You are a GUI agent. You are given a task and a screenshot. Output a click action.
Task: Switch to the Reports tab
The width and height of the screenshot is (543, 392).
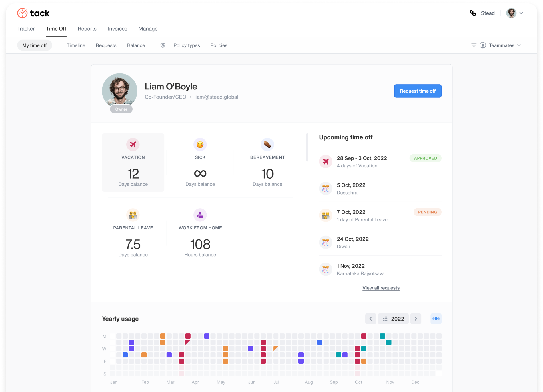87,29
